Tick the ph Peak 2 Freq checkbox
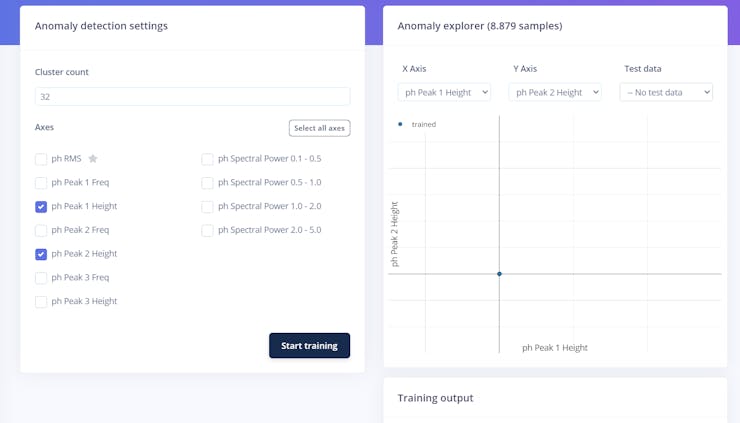The height and width of the screenshot is (423, 740). coord(41,230)
